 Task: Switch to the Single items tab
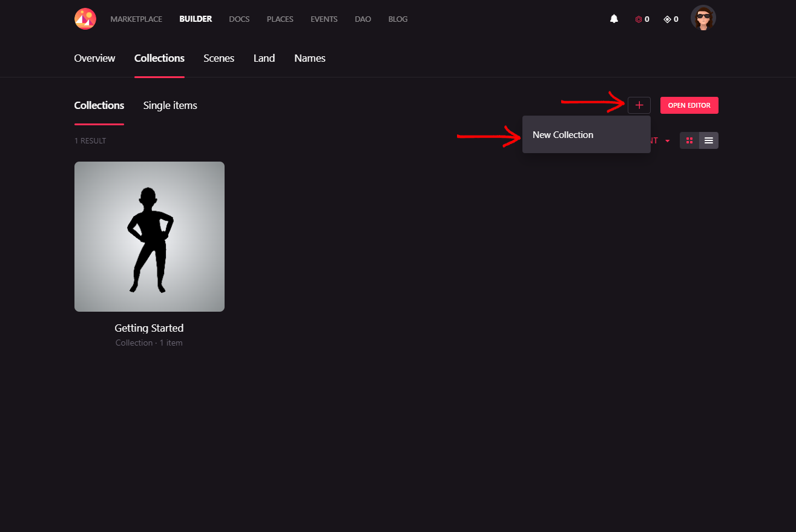coord(170,106)
